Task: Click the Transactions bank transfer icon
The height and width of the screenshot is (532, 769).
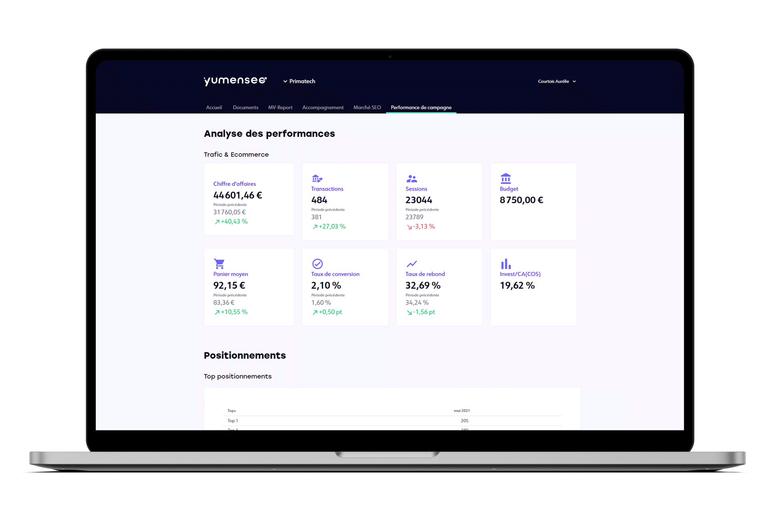Action: (317, 179)
